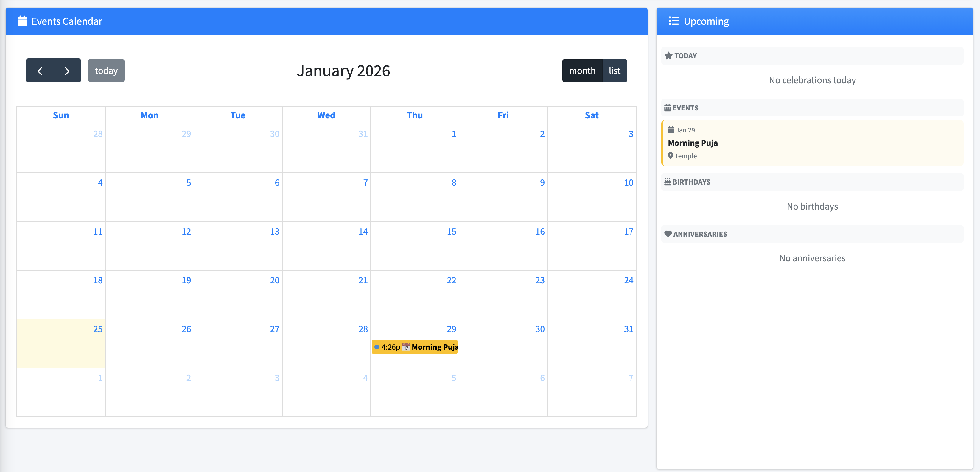Select the TODAY section header in Upcoming
Image resolution: width=980 pixels, height=472 pixels.
coord(812,55)
